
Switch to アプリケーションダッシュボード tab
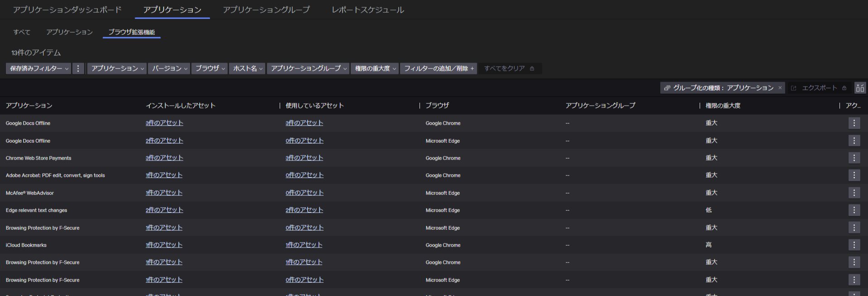pos(67,10)
